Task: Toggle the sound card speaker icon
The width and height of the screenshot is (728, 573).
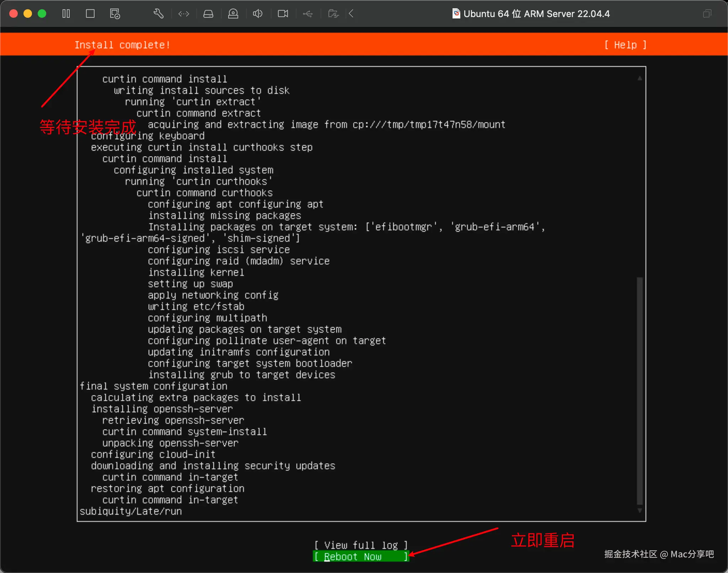Action: 258,14
